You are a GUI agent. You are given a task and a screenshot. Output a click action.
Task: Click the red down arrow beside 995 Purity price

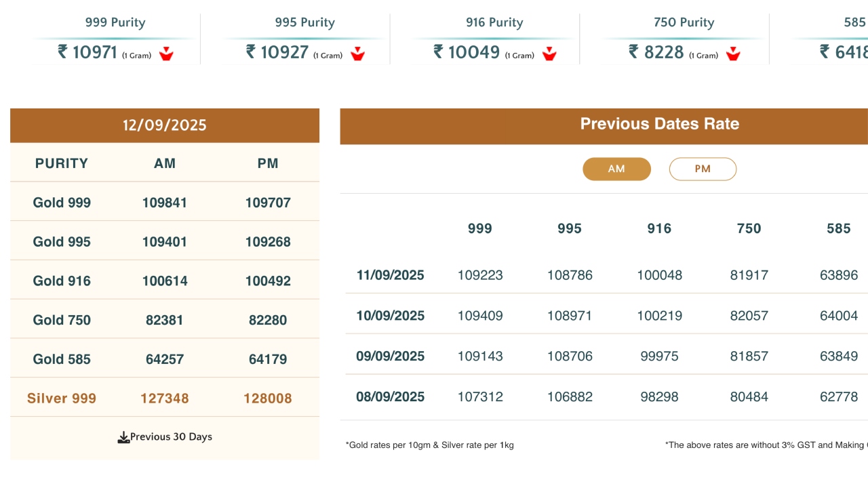[x=357, y=54]
